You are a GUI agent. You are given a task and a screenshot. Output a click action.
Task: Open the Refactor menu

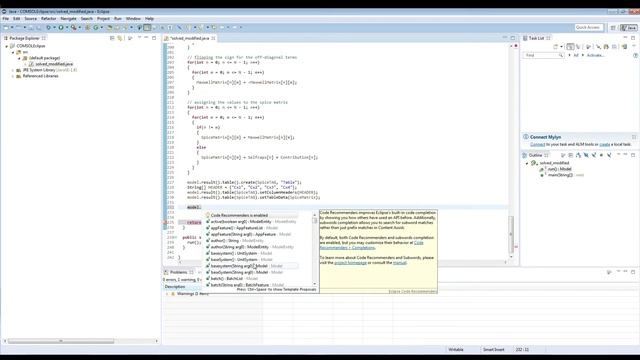49,19
